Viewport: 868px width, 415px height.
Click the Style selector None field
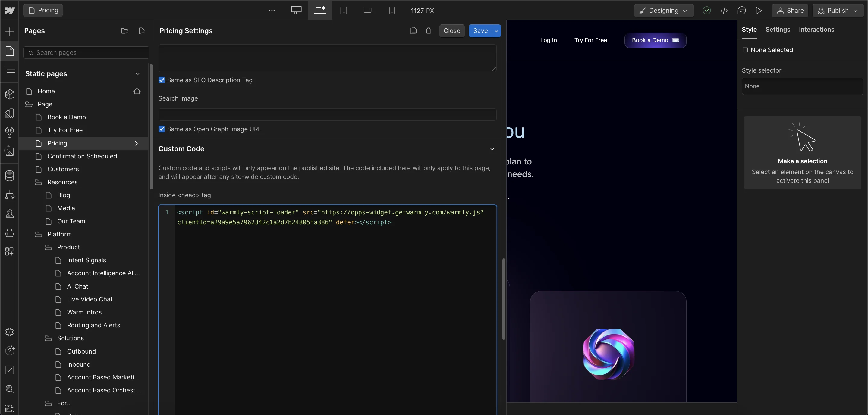coord(802,86)
